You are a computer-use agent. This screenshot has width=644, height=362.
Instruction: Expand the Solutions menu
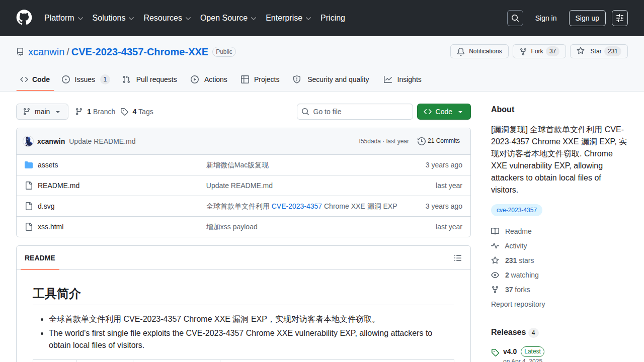point(113,18)
